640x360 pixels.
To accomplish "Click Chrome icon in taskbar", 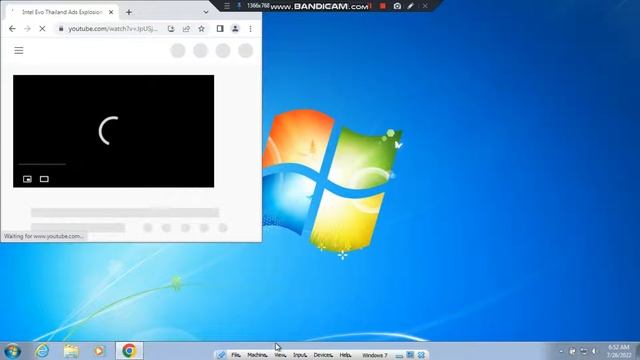I will [129, 351].
